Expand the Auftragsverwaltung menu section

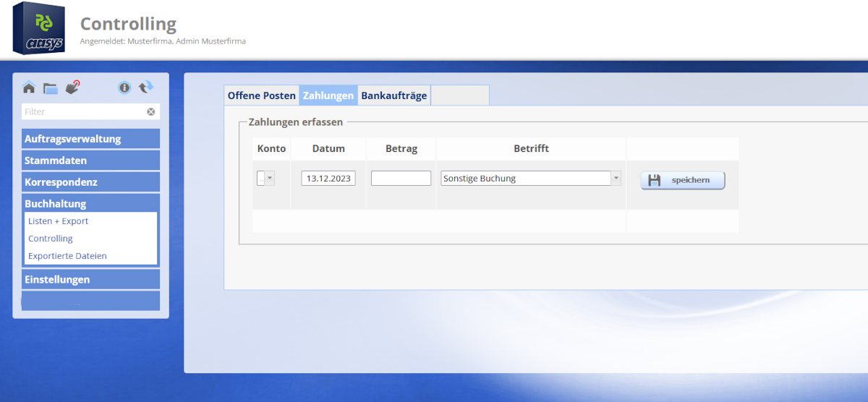point(90,139)
